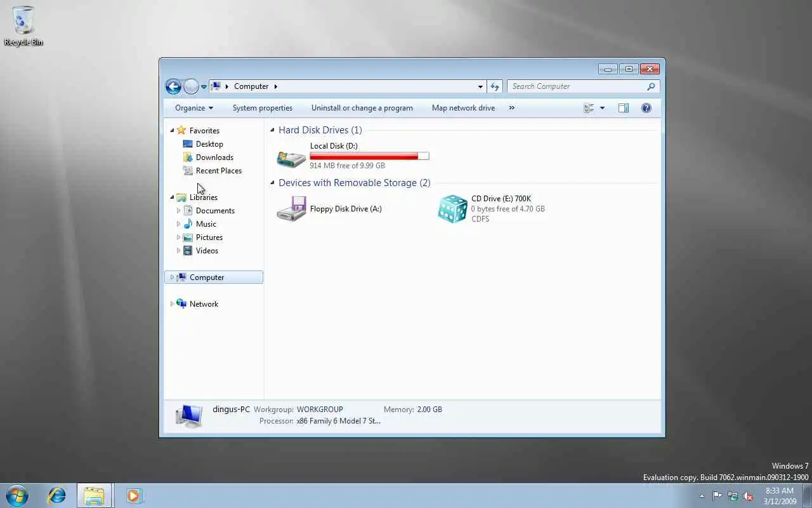The height and width of the screenshot is (508, 812).
Task: Open recent pages dropdown arrow
Action: tap(204, 86)
